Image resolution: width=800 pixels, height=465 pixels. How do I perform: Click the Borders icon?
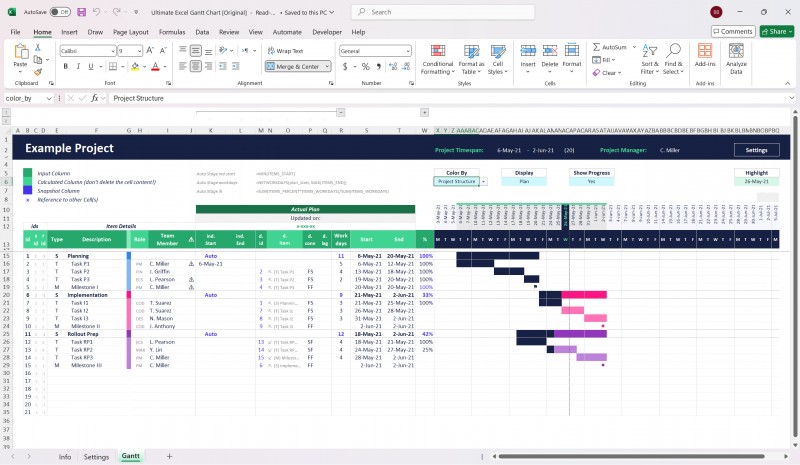click(x=113, y=66)
